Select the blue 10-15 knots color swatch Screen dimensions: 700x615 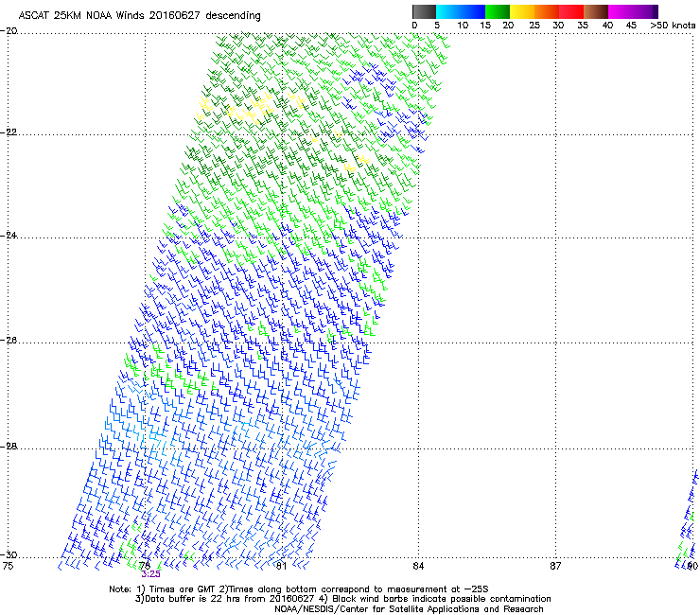(x=473, y=11)
